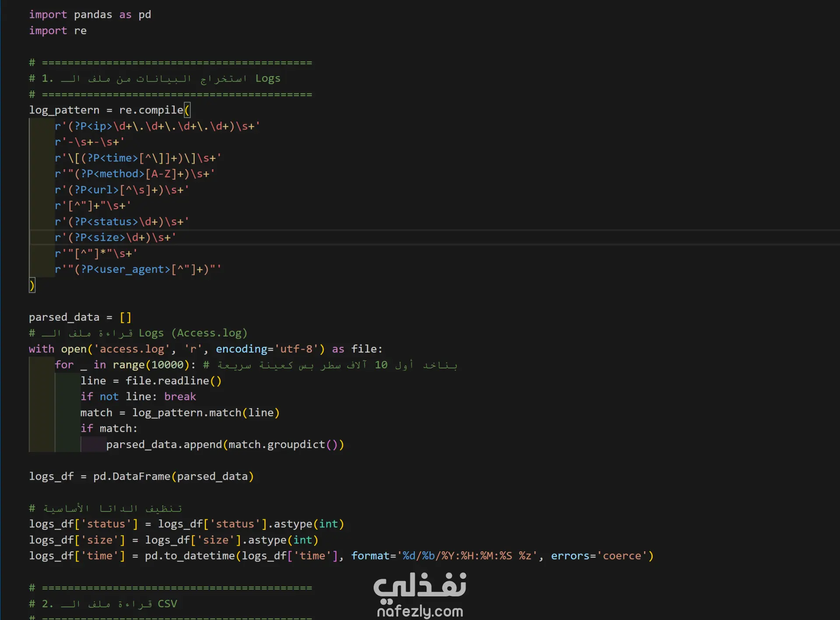Click the user_agent regex pattern line
This screenshot has height=620, width=840.
(x=137, y=270)
